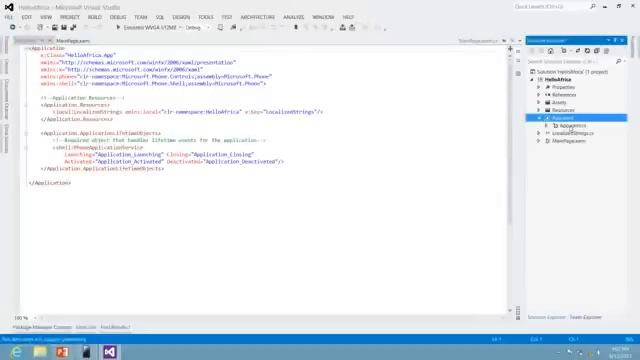Open the WINDOW menu
Image resolution: width=640 pixels, height=360 pixels.
pos(323,17)
